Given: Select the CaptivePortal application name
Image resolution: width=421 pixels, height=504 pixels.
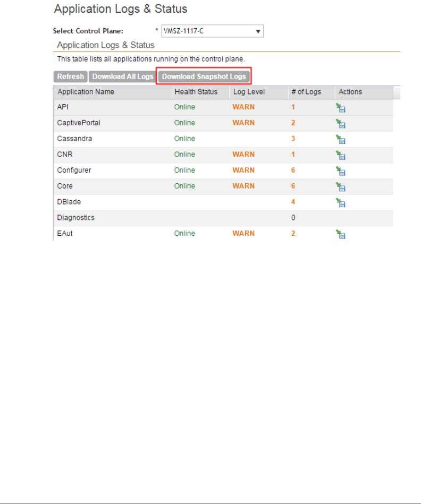Looking at the screenshot, I should pyautogui.click(x=79, y=123).
